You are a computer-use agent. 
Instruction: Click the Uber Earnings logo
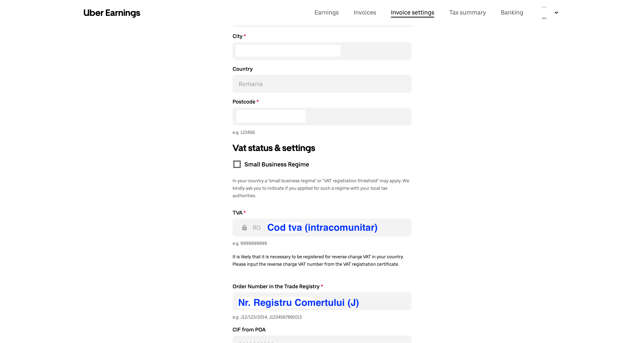point(111,13)
